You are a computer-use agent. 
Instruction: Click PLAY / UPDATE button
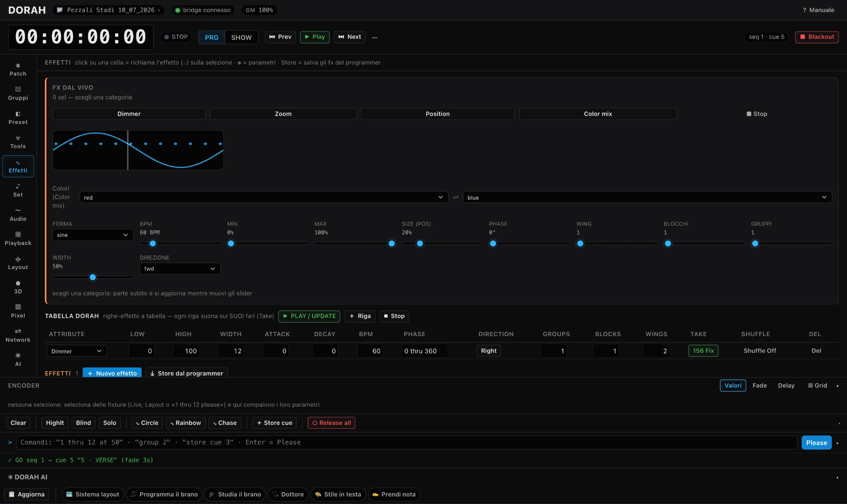point(309,316)
